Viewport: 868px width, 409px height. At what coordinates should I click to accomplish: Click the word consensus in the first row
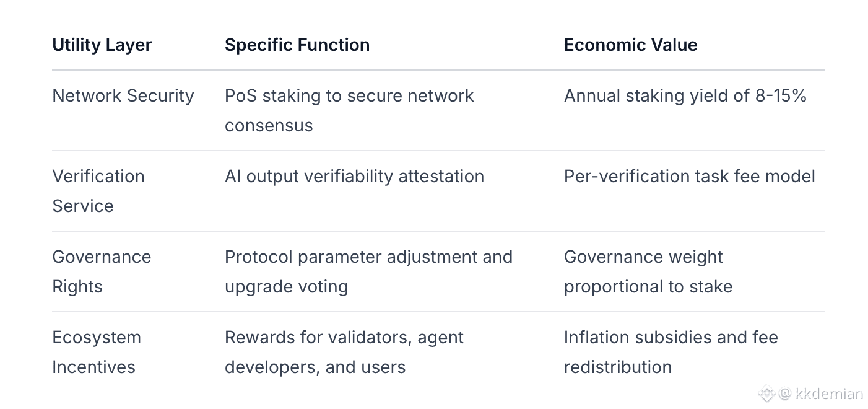(269, 125)
